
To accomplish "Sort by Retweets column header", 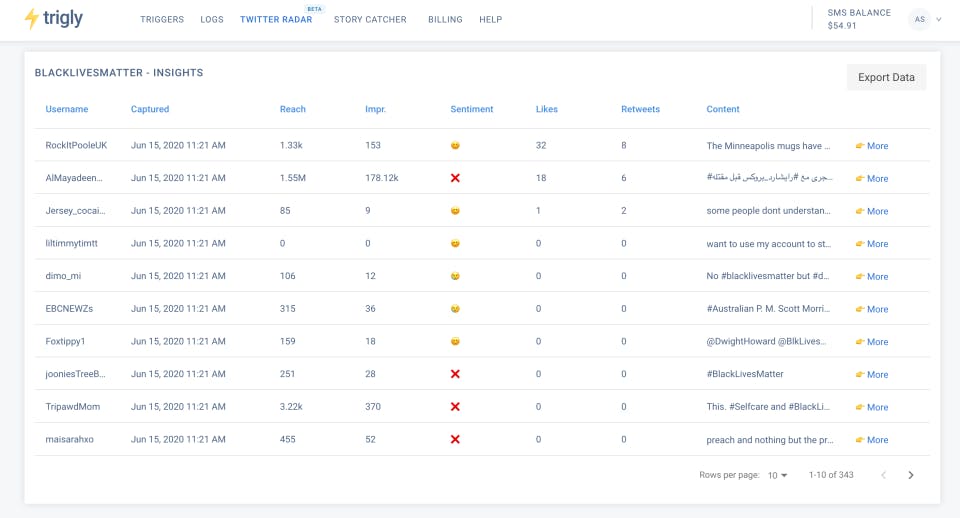I will (x=640, y=109).
